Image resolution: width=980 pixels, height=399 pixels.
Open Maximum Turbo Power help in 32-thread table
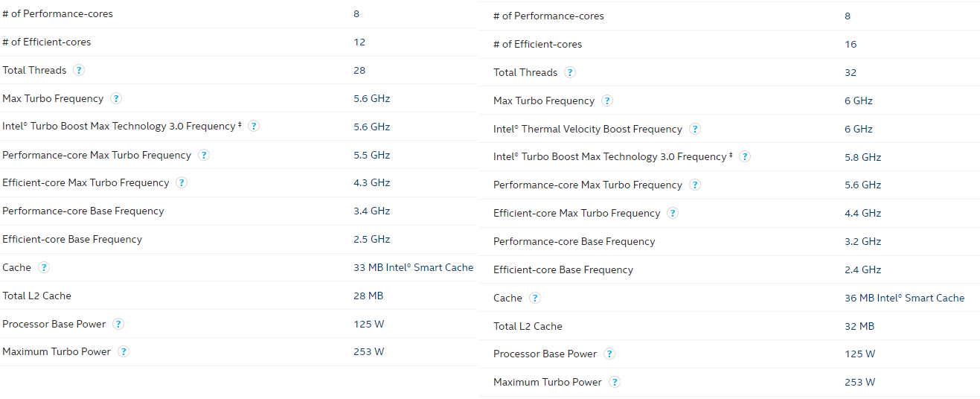615,383
